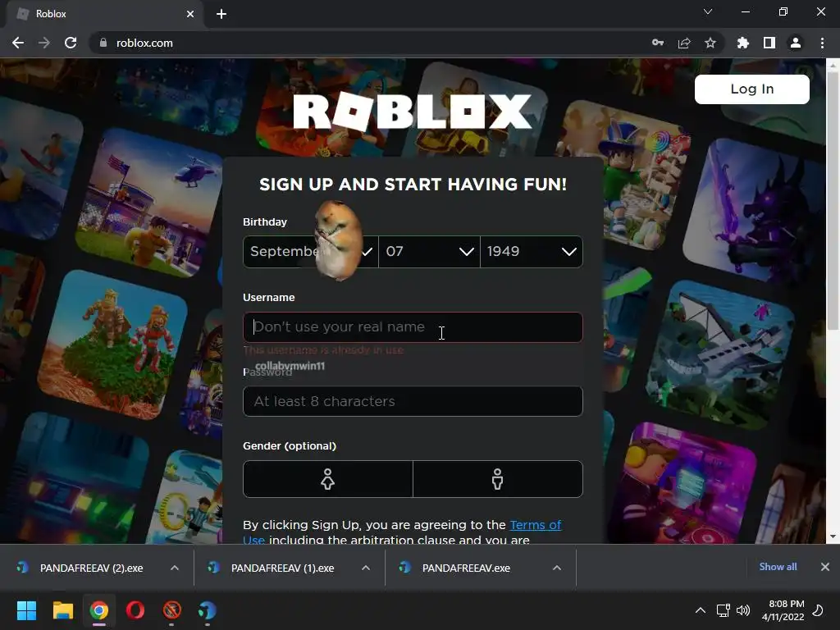This screenshot has width=840, height=630.
Task: Click the Log In button
Action: click(x=751, y=89)
